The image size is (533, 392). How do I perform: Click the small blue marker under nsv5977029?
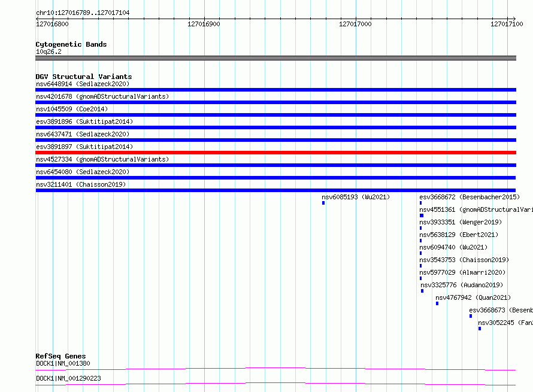(420, 278)
